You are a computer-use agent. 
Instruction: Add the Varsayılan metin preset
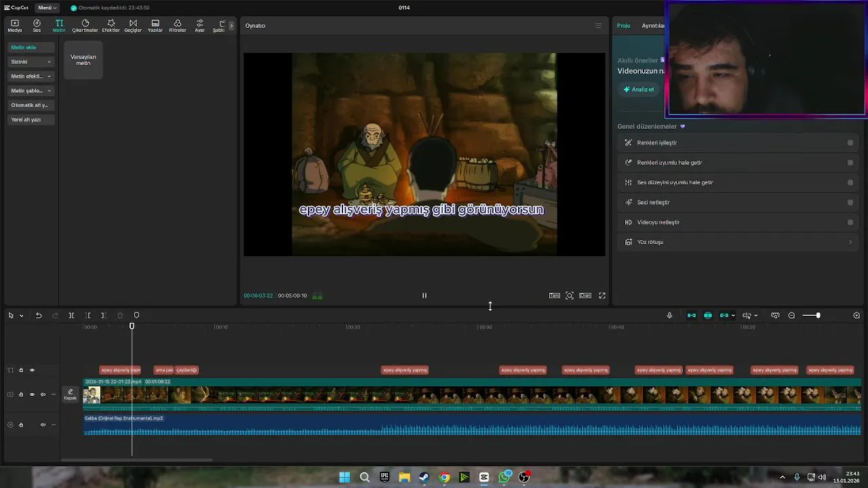83,60
